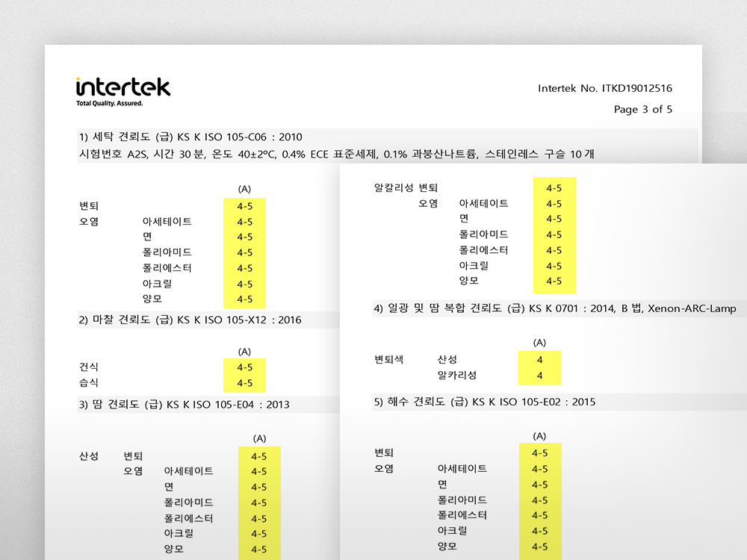Click '폴리아미드' in section 1) 세탁 견뢰도
Screen dimensions: 747x560
point(167,252)
